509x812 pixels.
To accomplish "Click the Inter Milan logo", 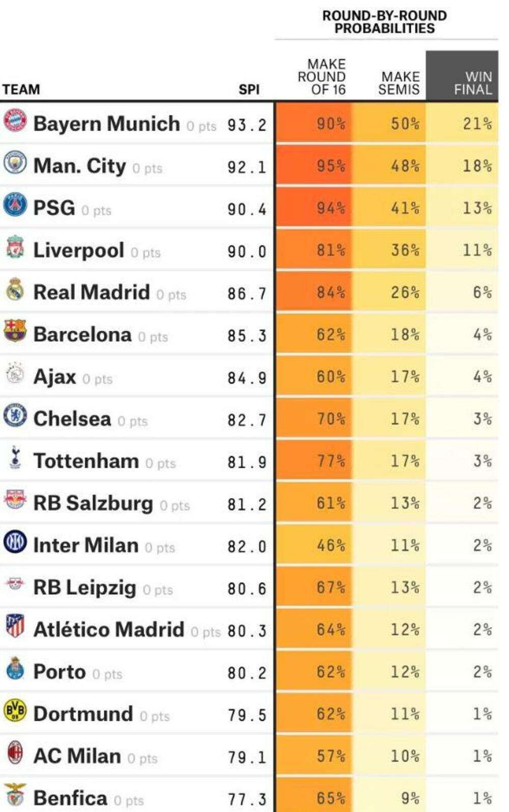I will click(x=15, y=542).
